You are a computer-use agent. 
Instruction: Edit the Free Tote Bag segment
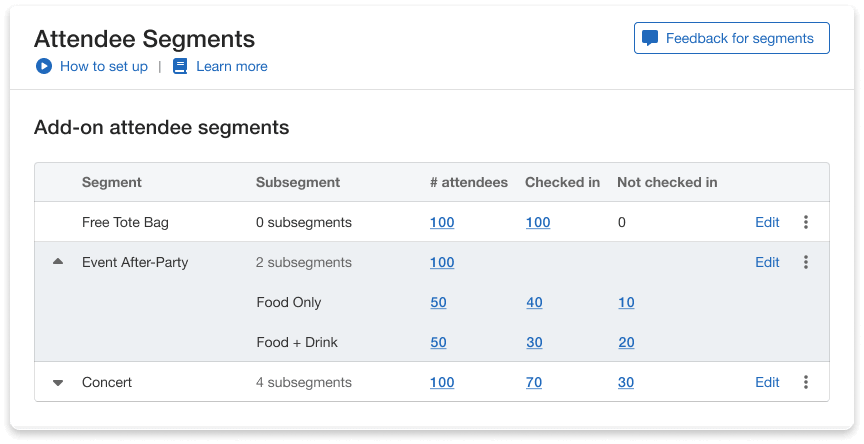click(767, 222)
